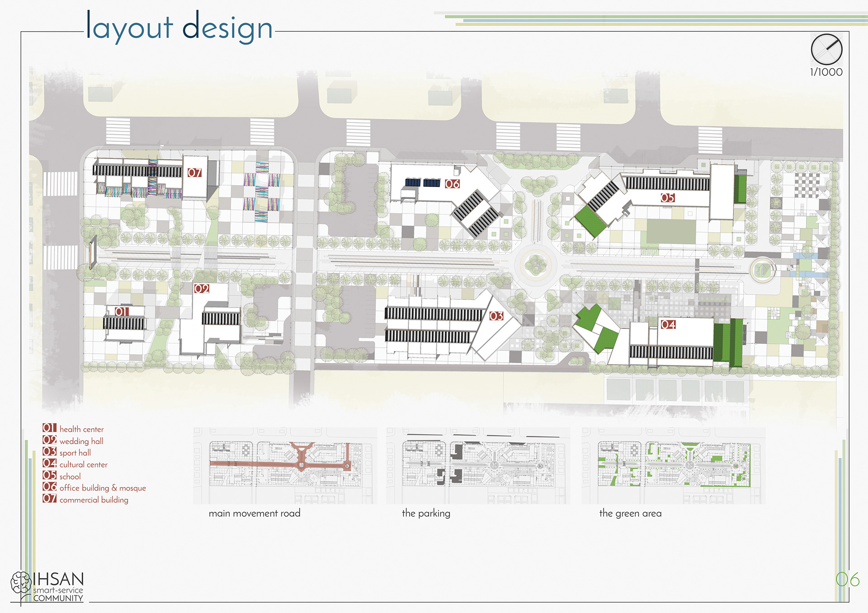868x613 pixels.
Task: Click the central roundabout on the plan
Action: pyautogui.click(x=535, y=265)
